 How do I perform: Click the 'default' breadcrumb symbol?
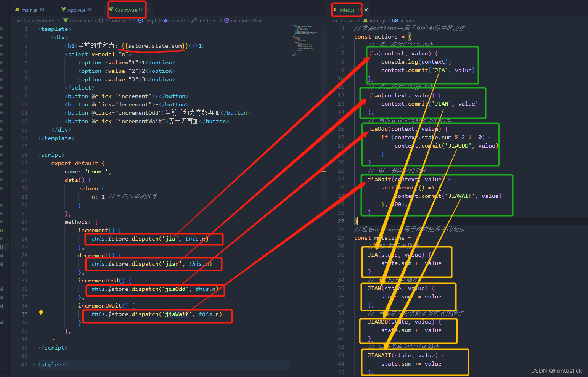click(174, 21)
